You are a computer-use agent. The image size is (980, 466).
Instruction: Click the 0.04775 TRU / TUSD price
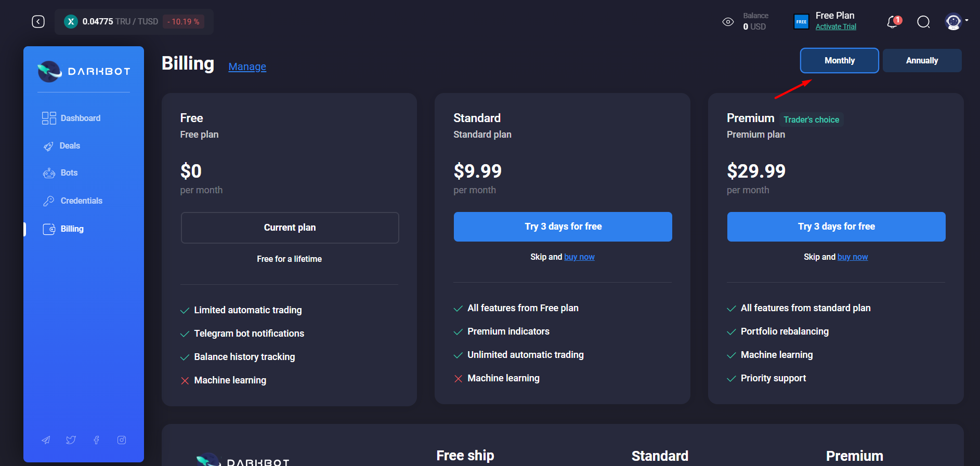pos(120,21)
